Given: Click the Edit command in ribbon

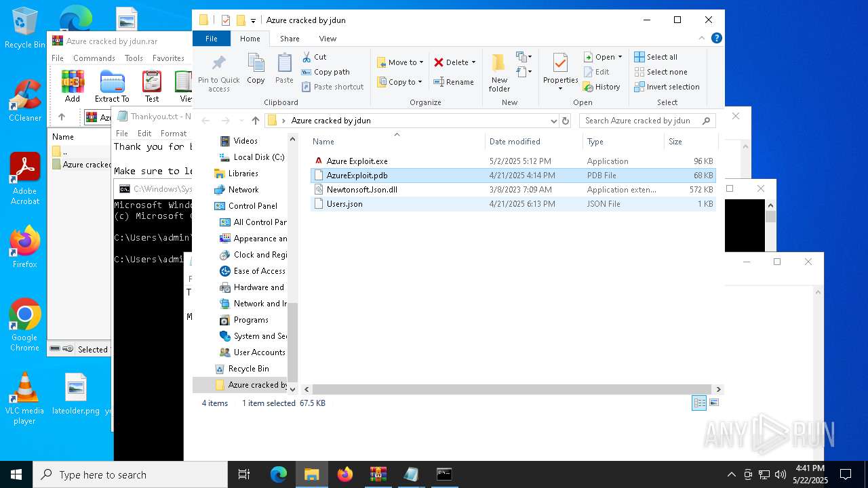Looking at the screenshot, I should [596, 72].
